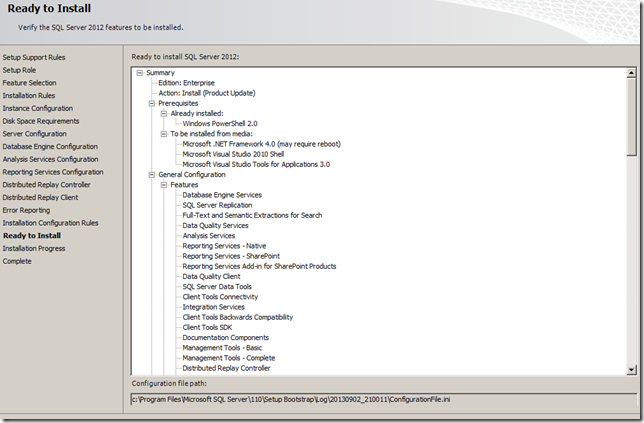This screenshot has height=423, width=644.
Task: Select 'Reporting Services - SharePoint' row
Action: 231,256
